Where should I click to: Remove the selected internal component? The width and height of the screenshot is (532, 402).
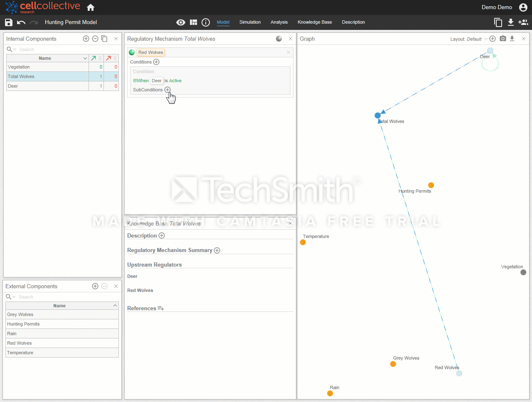(95, 39)
